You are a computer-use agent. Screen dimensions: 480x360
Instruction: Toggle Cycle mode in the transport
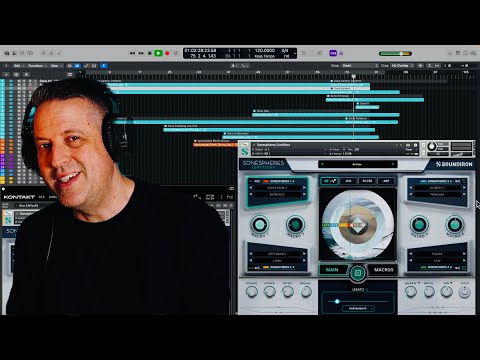point(176,53)
